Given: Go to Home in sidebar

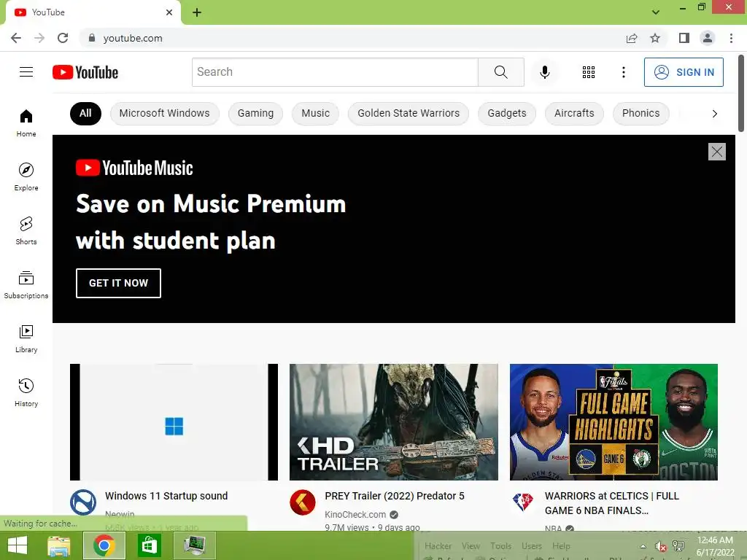Looking at the screenshot, I should [26, 123].
